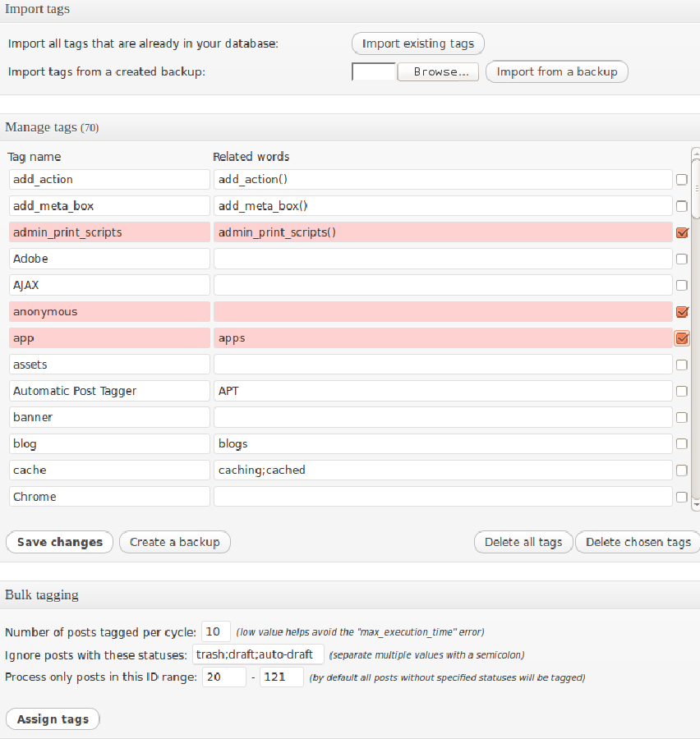
Task: Open the Browse file chooser
Action: point(438,72)
